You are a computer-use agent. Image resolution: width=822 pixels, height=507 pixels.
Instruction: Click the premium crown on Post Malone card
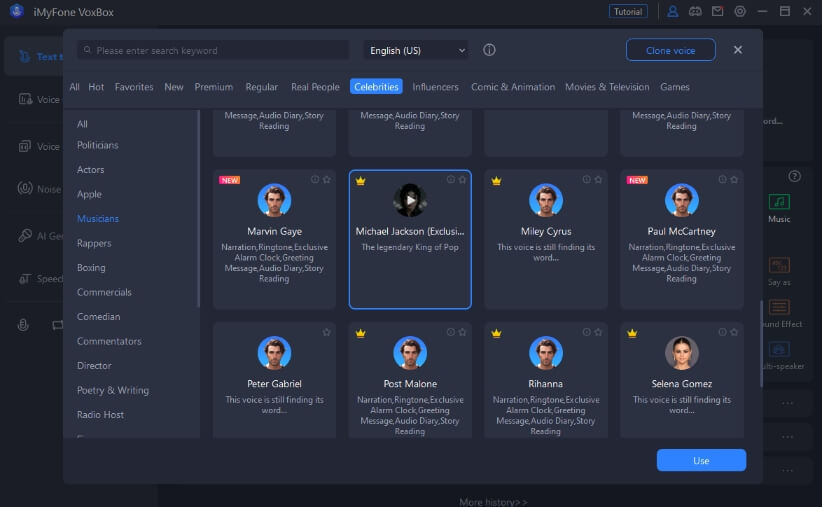pos(360,333)
